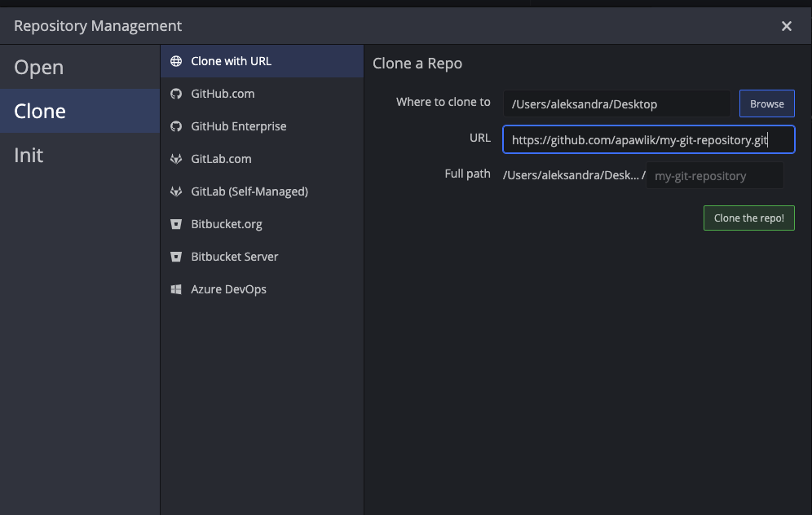The height and width of the screenshot is (515, 812).
Task: Click the GitHub Enterprise octocat icon
Action: 176,126
